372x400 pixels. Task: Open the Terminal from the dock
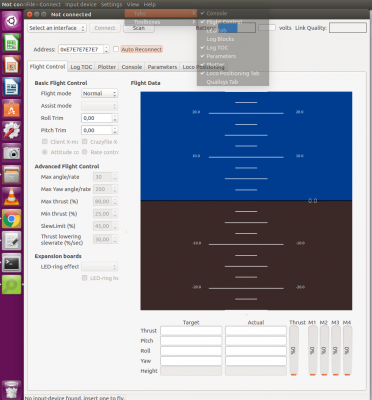click(x=12, y=263)
